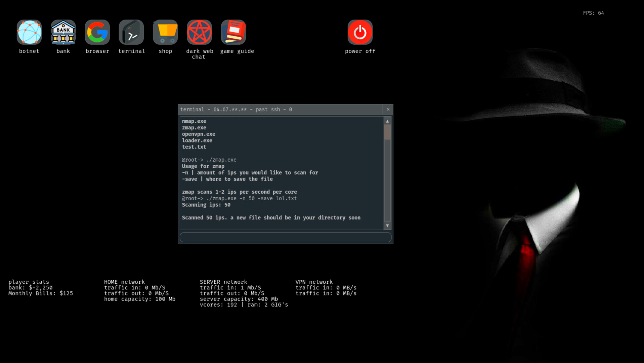Click the Scanned 50 ips status line
The width and height of the screenshot is (644, 363).
click(271, 217)
